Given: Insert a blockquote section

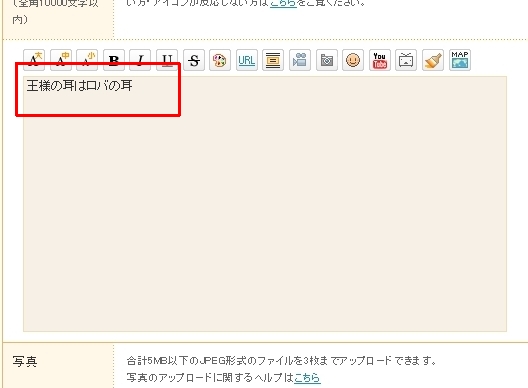Looking at the screenshot, I should point(273,60).
